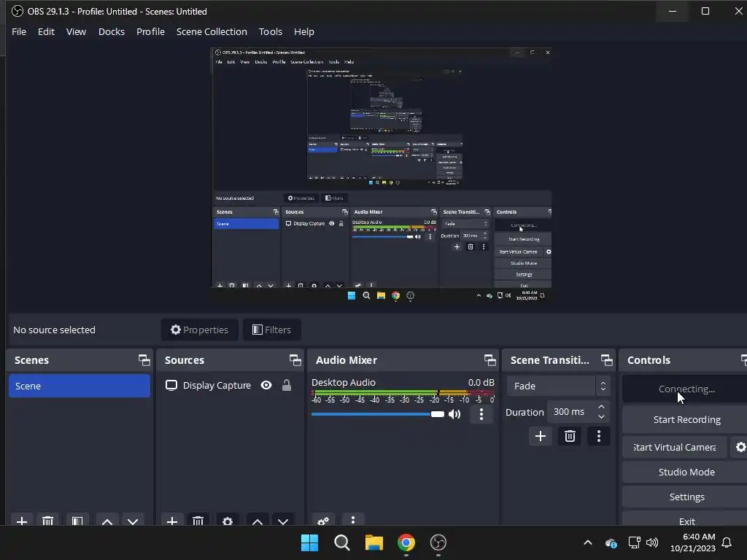Adjust the Desktop Audio volume slider

click(x=377, y=414)
